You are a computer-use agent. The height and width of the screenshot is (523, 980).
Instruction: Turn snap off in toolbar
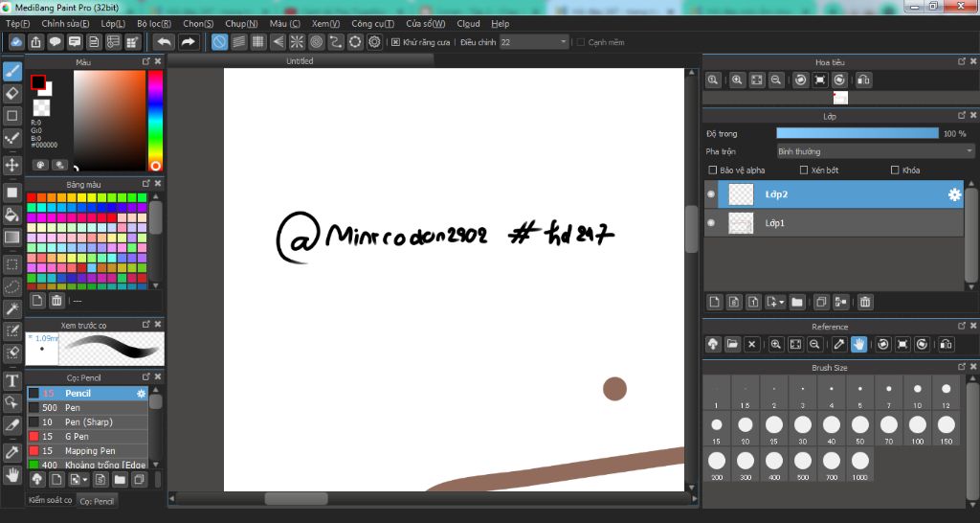pyautogui.click(x=219, y=42)
